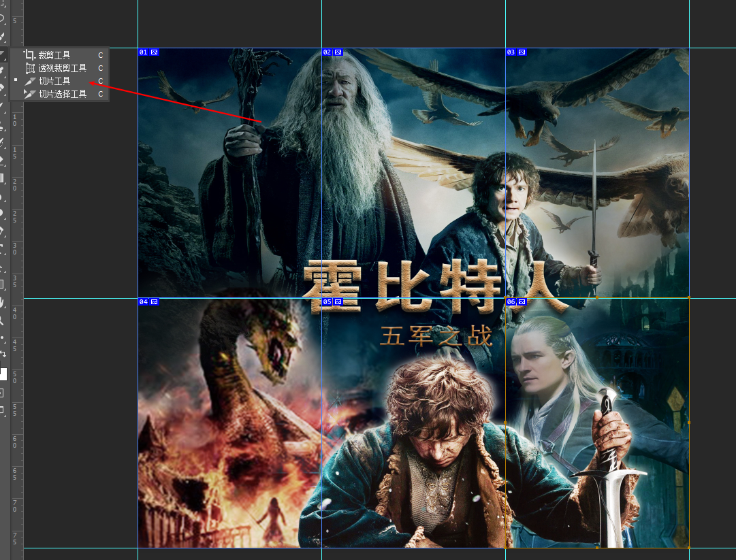Screen dimensions: 736x560
Task: Click the image-type icon beside slice 05
Action: coord(338,301)
